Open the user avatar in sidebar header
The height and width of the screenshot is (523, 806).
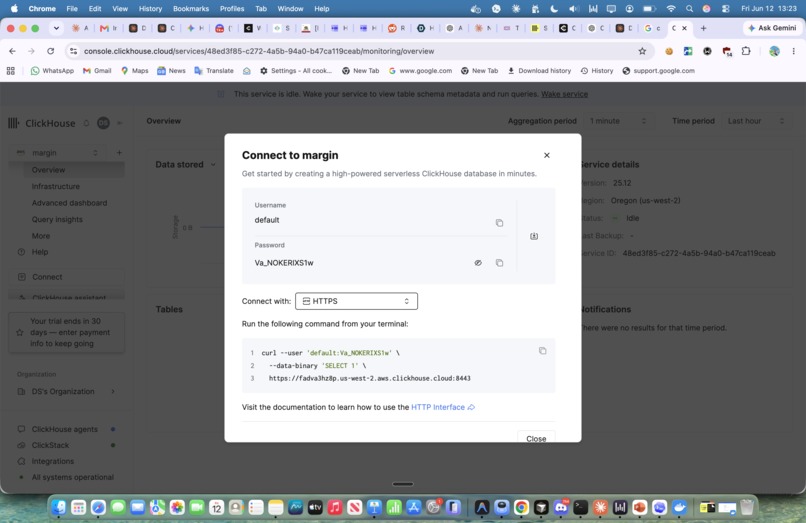tap(103, 123)
